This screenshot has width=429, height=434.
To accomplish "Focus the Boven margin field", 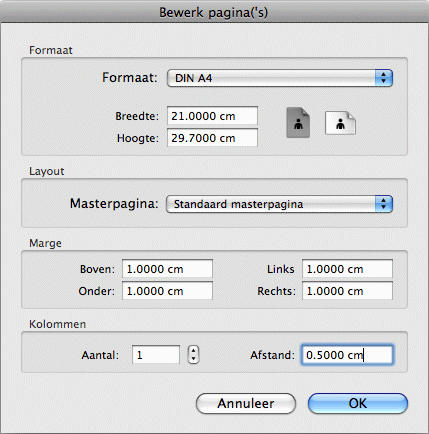I will (167, 269).
